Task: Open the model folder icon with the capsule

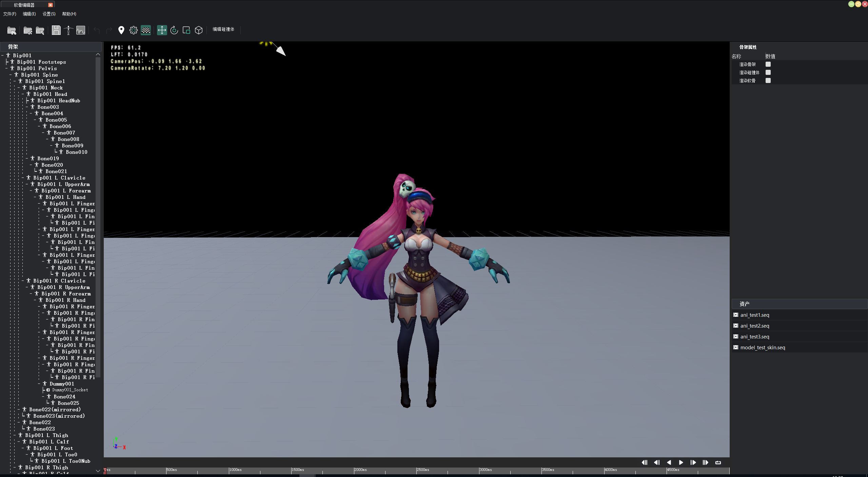Action: pyautogui.click(x=12, y=30)
